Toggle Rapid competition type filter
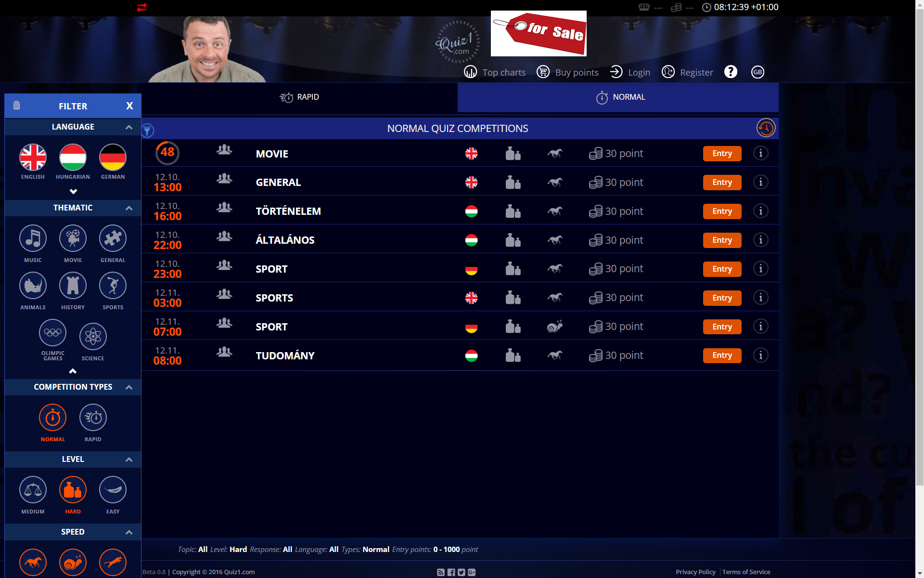The image size is (924, 578). pos(93,418)
